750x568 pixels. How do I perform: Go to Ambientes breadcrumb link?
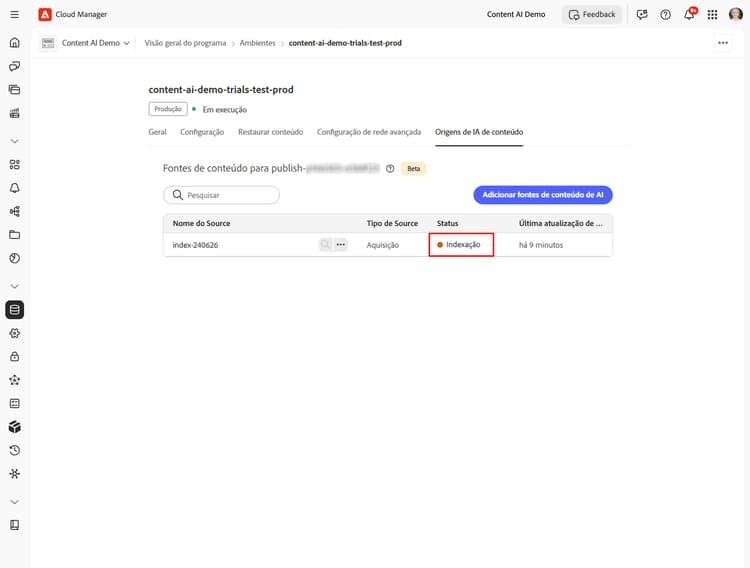click(257, 43)
